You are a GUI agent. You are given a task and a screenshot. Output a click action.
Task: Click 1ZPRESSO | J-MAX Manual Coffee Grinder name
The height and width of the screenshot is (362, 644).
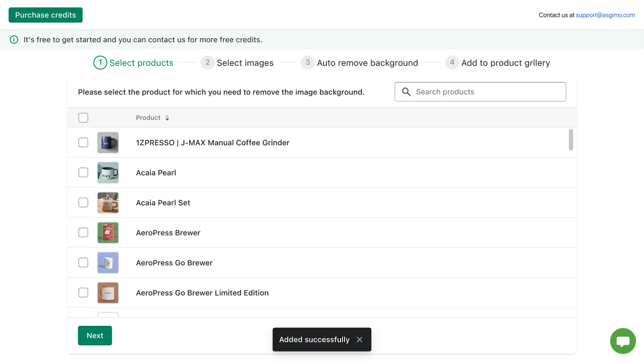(x=212, y=143)
